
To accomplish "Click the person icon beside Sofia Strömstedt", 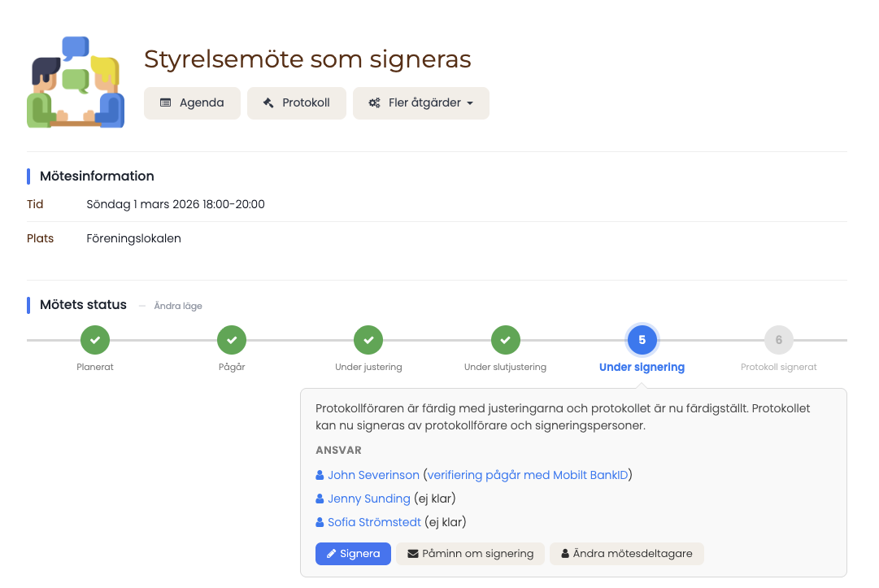I will point(320,522).
